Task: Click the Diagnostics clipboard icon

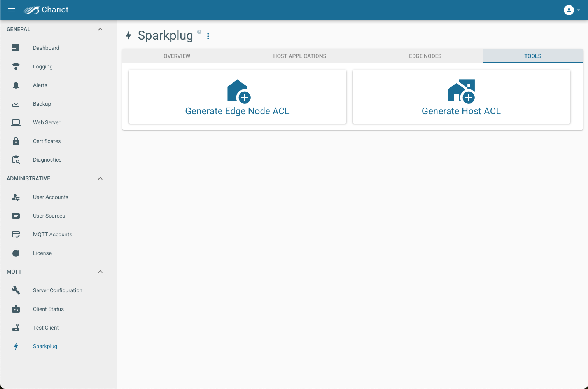Action: click(x=16, y=160)
